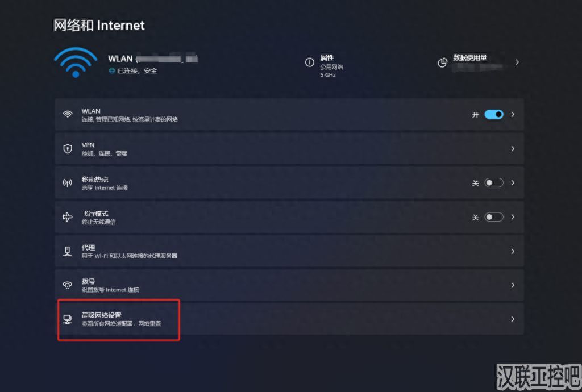
Task: Open the 数据使用量 details
Action: coord(517,62)
